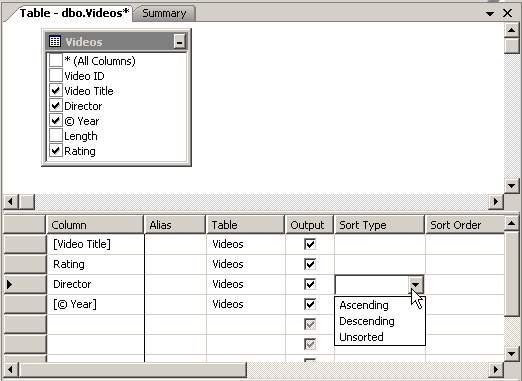Click the Videos title bar in diagram
The height and width of the screenshot is (381, 522).
[116, 42]
